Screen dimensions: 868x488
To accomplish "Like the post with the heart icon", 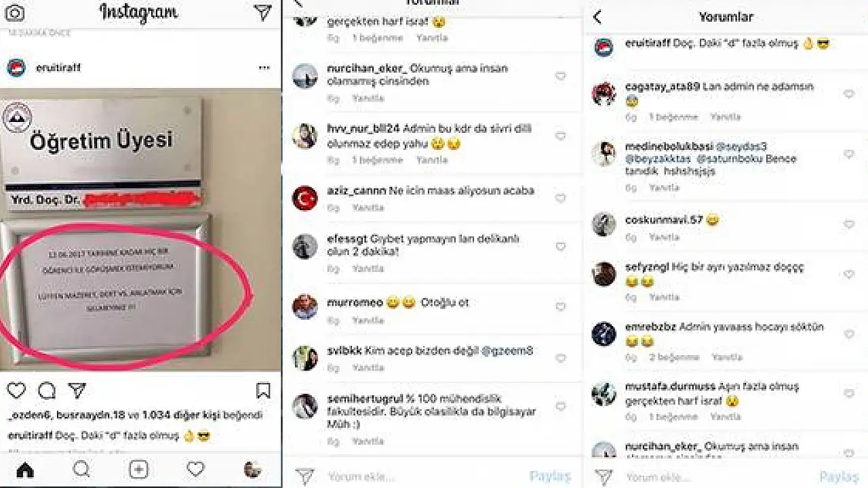I will [16, 390].
